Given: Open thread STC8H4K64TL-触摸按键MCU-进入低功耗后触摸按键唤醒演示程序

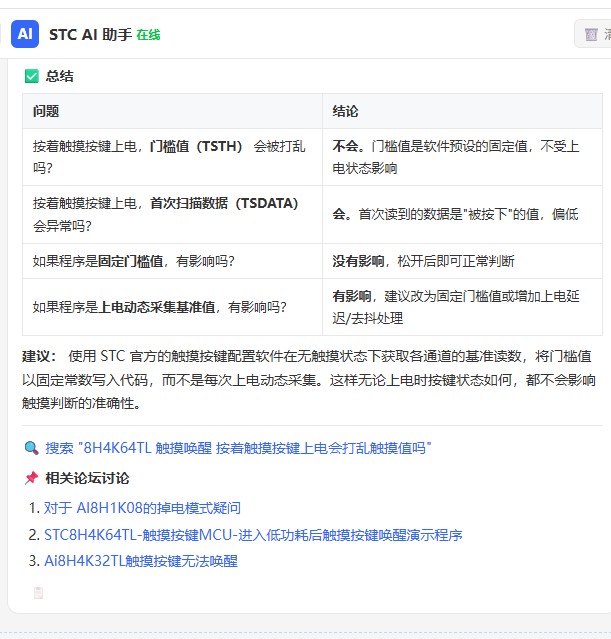Looking at the screenshot, I should tap(253, 535).
